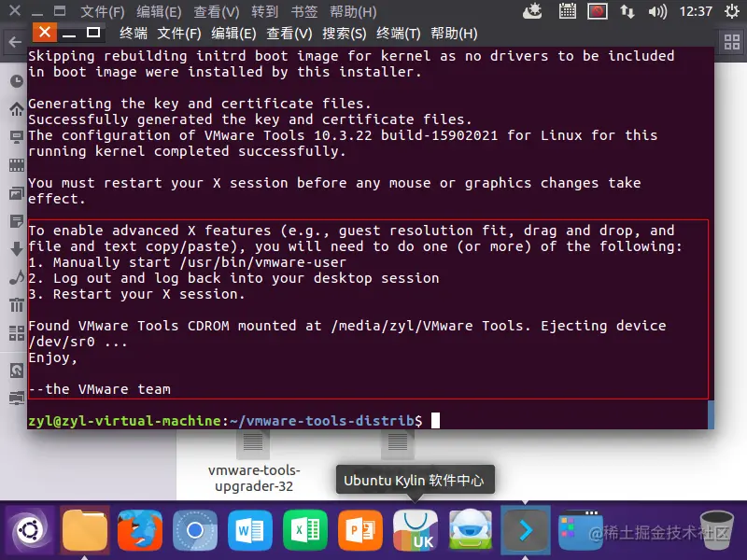
Task: Open the Trash bin on the dock
Action: (717, 530)
